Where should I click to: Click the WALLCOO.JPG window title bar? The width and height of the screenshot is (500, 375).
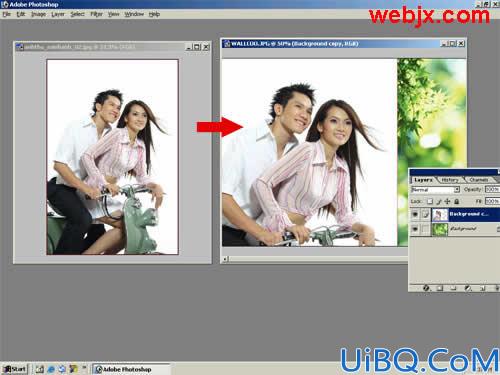(x=344, y=44)
